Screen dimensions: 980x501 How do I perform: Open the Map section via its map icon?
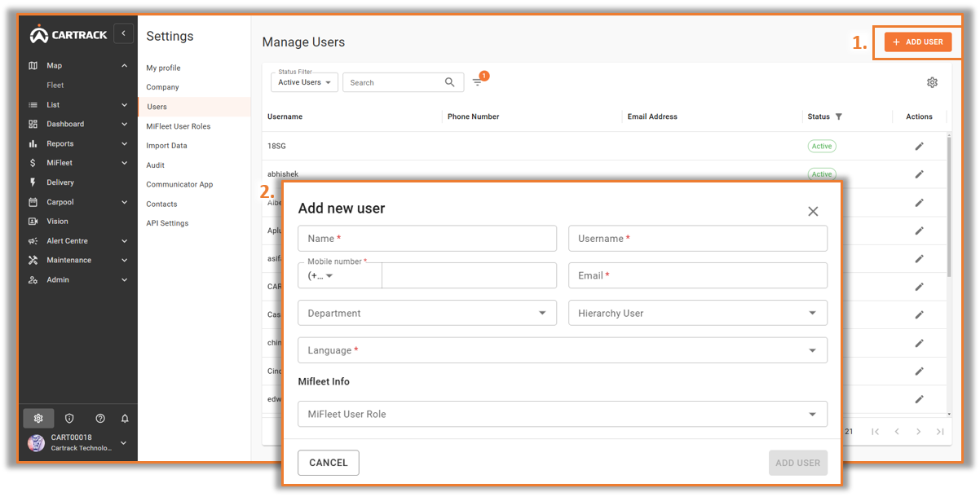coord(33,66)
